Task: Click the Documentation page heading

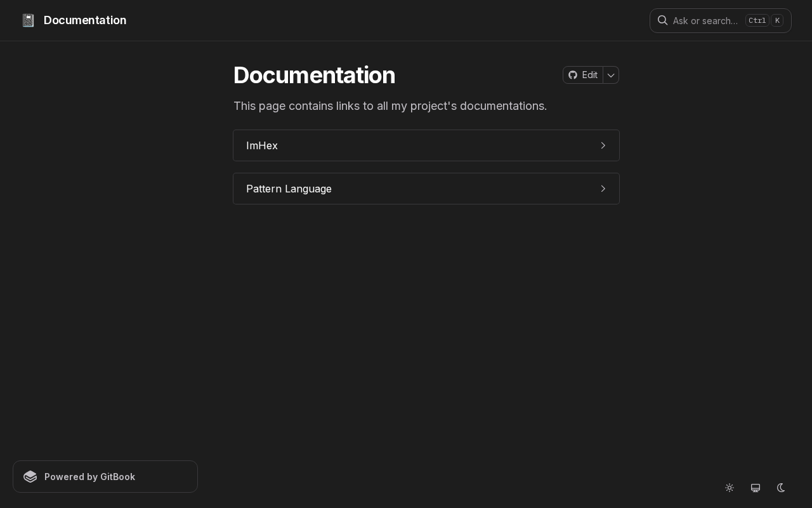Action: tap(315, 75)
